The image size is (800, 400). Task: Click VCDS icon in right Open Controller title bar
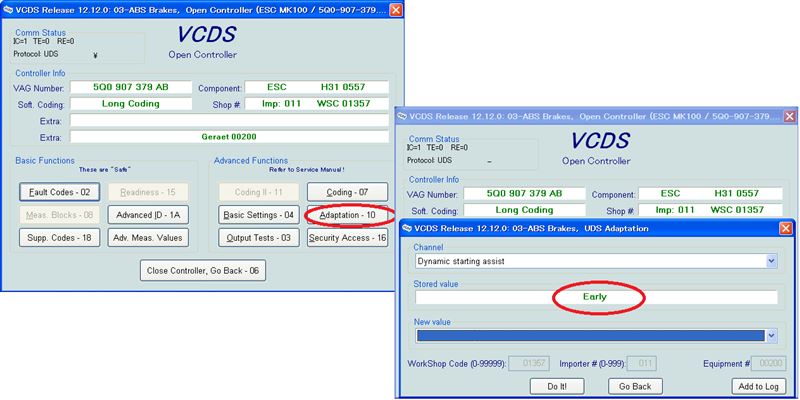point(402,116)
